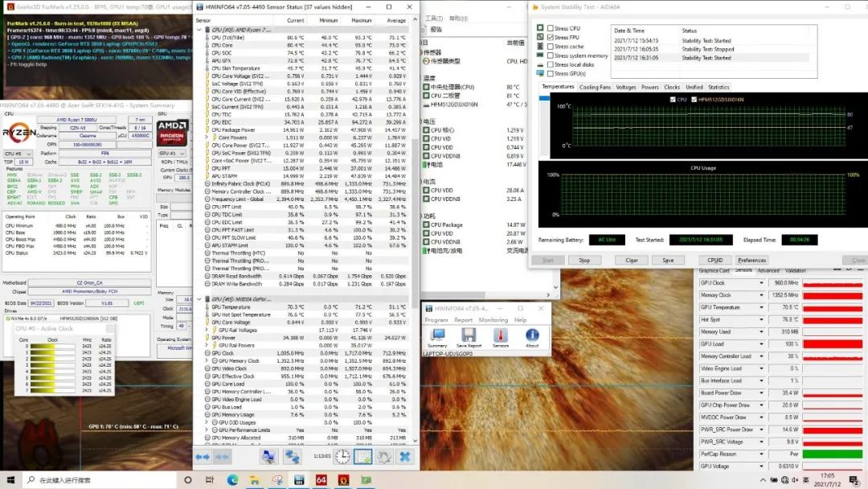This screenshot has height=489, width=868.
Task: Click the Save Report floppy icon
Action: 469,335
